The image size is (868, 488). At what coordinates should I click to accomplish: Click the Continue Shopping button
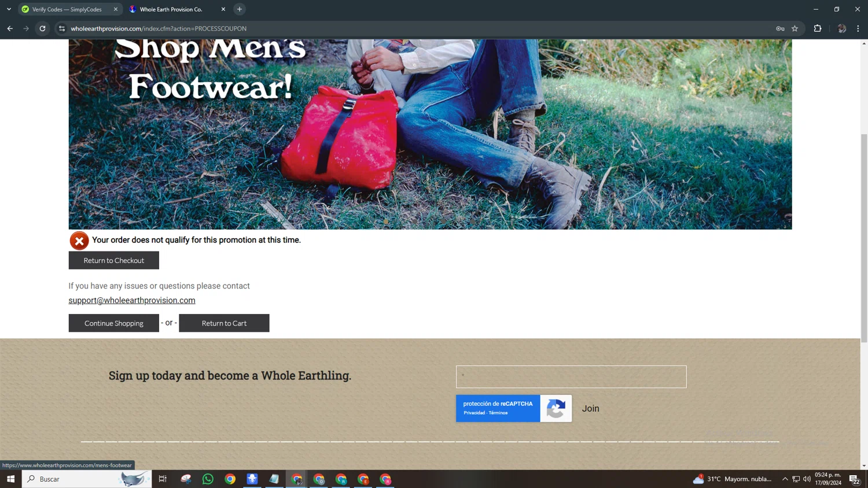[x=113, y=323]
